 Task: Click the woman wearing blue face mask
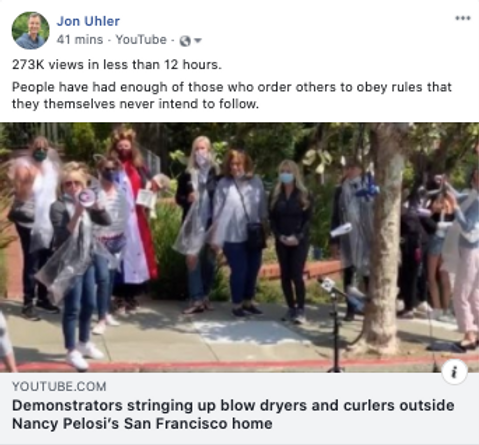click(x=291, y=240)
